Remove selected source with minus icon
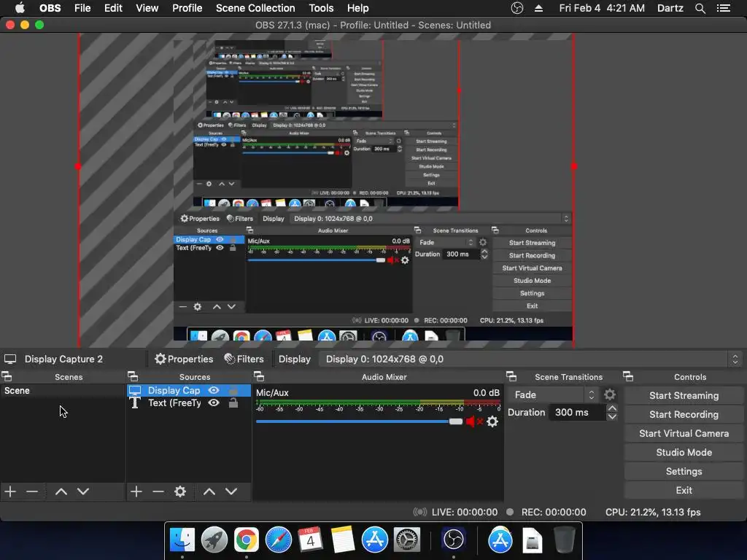 pyautogui.click(x=158, y=491)
